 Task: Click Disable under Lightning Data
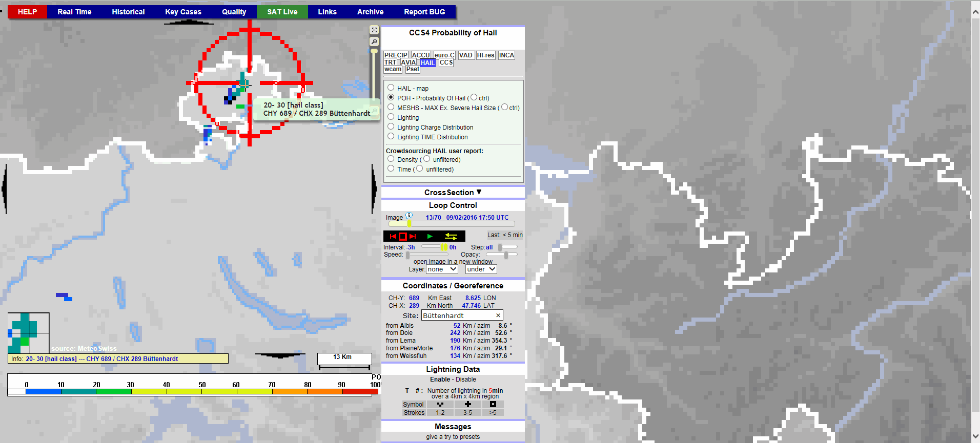466,379
